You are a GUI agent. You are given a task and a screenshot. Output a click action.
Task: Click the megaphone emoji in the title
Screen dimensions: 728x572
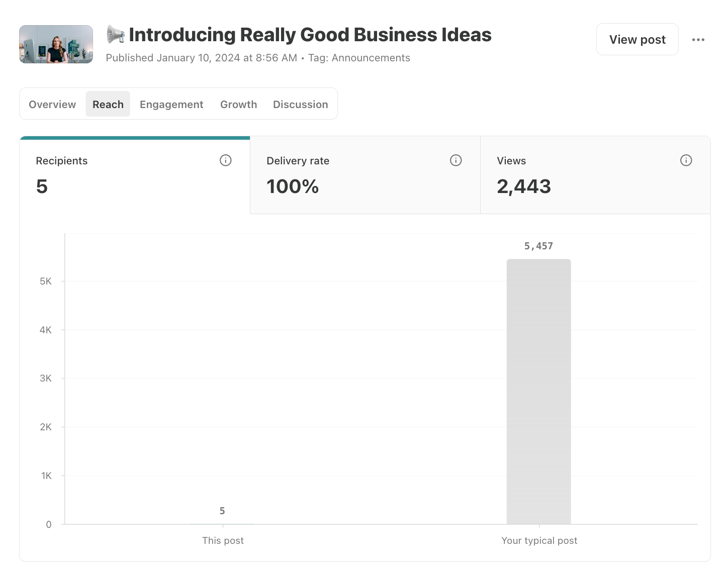(x=116, y=35)
